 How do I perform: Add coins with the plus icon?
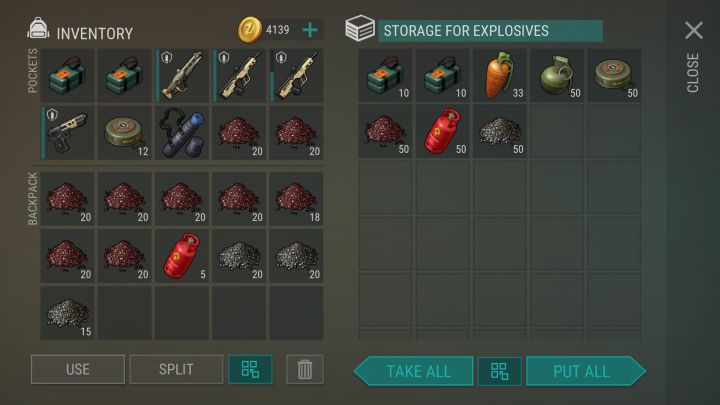click(310, 30)
